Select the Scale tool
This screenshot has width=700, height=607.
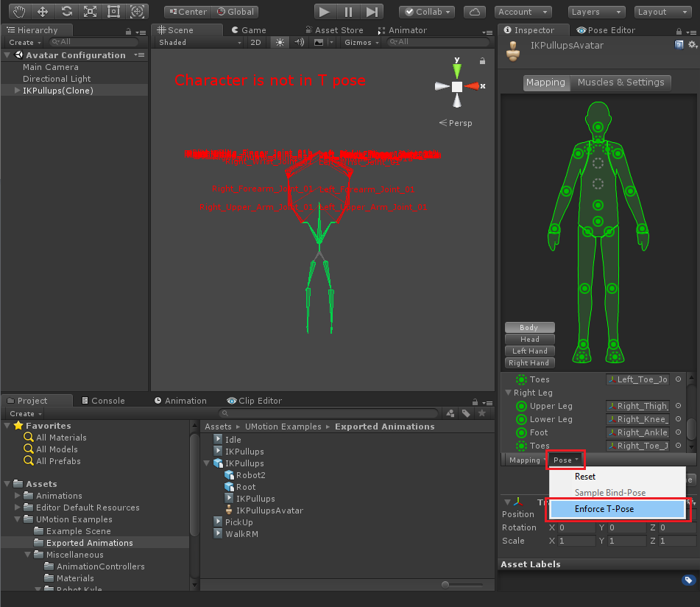pos(90,12)
